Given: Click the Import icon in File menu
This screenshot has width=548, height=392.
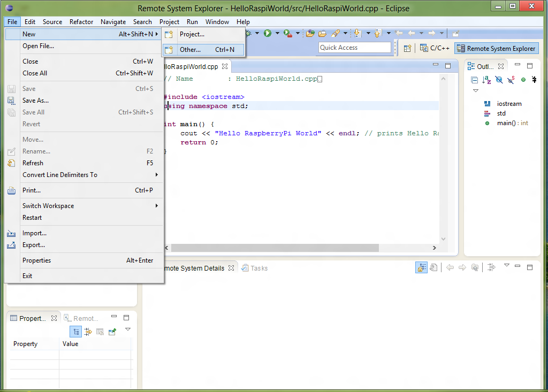Looking at the screenshot, I should click(11, 233).
